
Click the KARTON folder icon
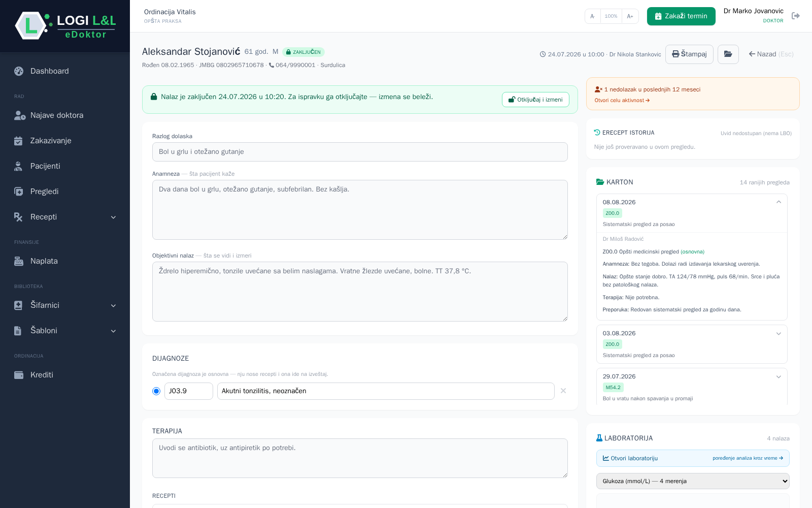click(600, 182)
